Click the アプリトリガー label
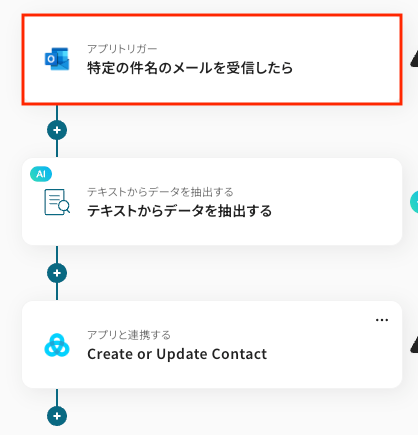 click(x=122, y=49)
